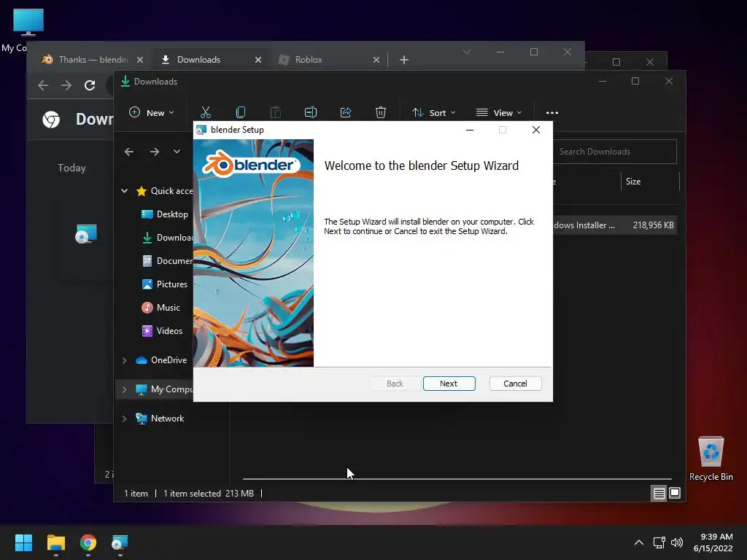Open the Sort dropdown in Explorer

pos(433,113)
